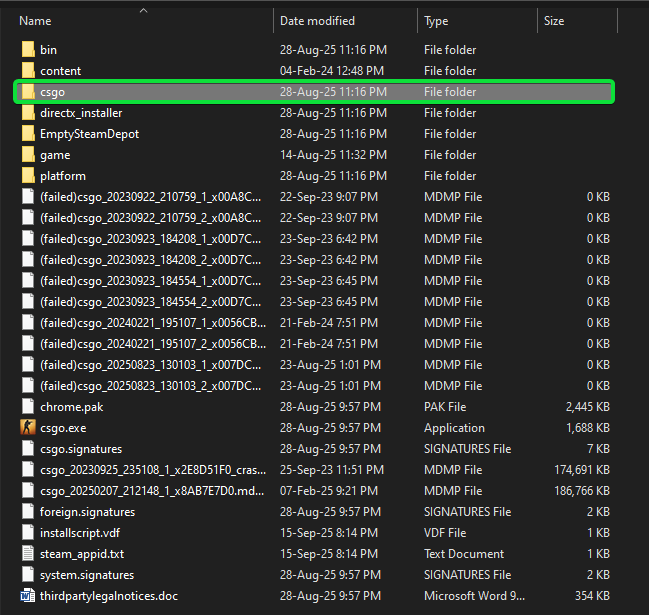
Task: Select the content folder name
Action: coord(60,71)
